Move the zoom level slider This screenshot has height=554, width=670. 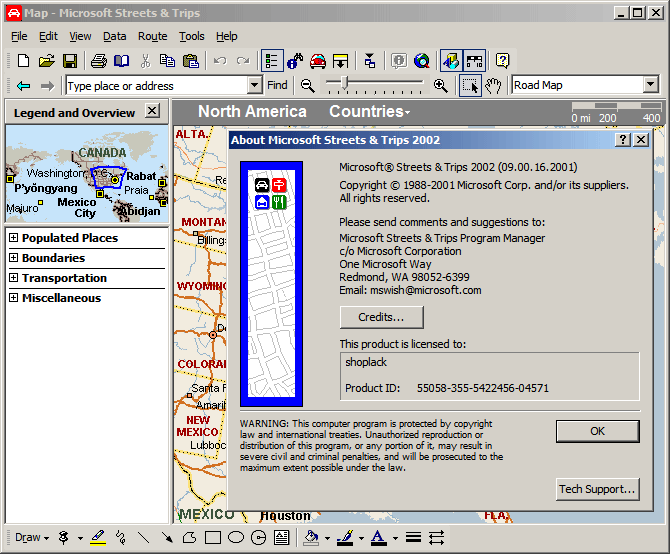[345, 83]
